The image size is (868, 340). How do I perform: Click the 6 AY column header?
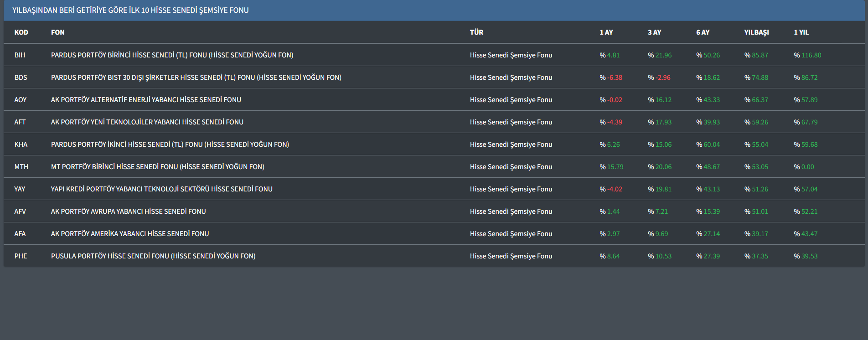point(703,32)
